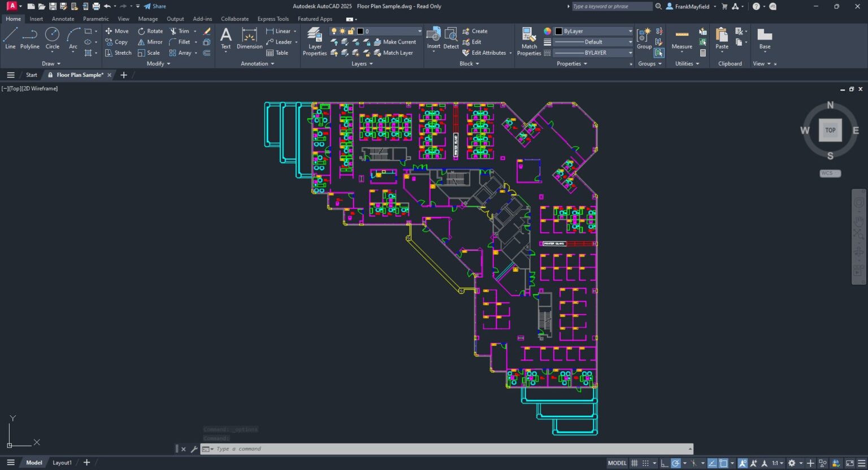Activate the Measure tool
The height and width of the screenshot is (470, 868).
[682, 41]
